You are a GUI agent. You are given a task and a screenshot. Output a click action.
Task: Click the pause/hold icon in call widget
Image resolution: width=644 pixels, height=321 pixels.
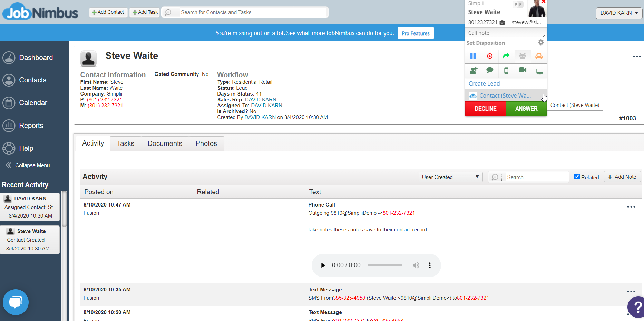click(473, 56)
